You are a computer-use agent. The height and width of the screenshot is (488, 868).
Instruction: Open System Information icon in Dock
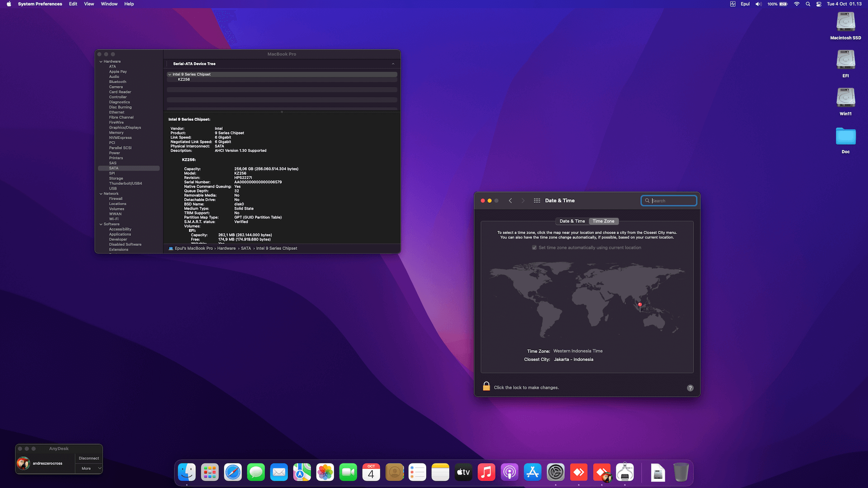(625, 472)
